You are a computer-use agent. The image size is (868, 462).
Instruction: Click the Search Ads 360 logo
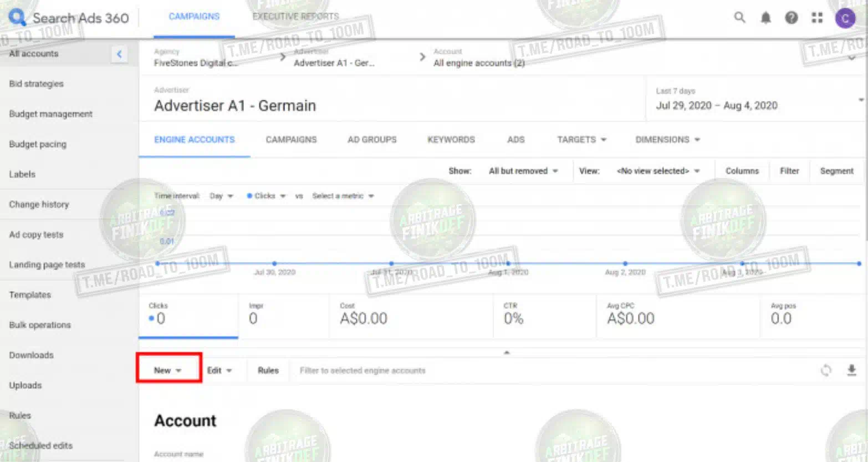69,18
